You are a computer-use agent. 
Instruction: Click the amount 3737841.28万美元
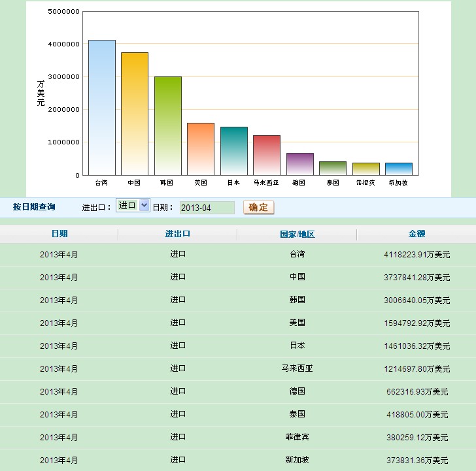coord(416,277)
